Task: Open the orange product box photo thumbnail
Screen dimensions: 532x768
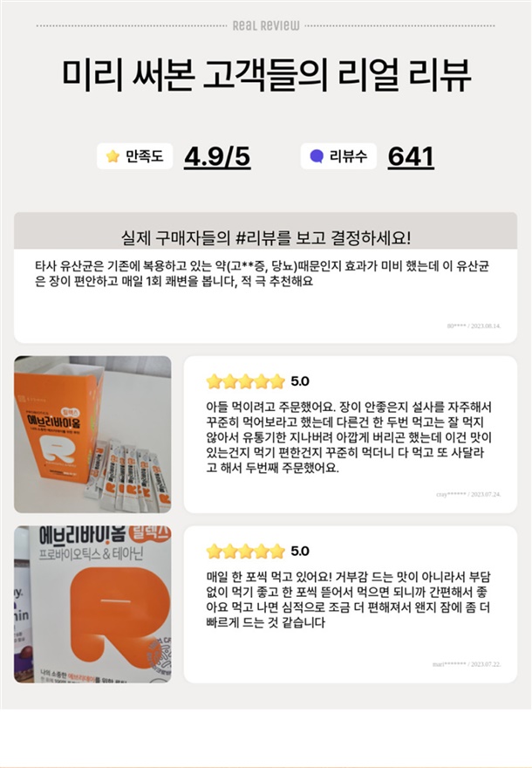Action: point(92,435)
